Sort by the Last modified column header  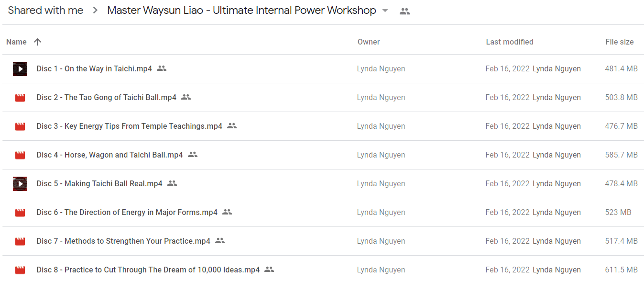pos(510,42)
